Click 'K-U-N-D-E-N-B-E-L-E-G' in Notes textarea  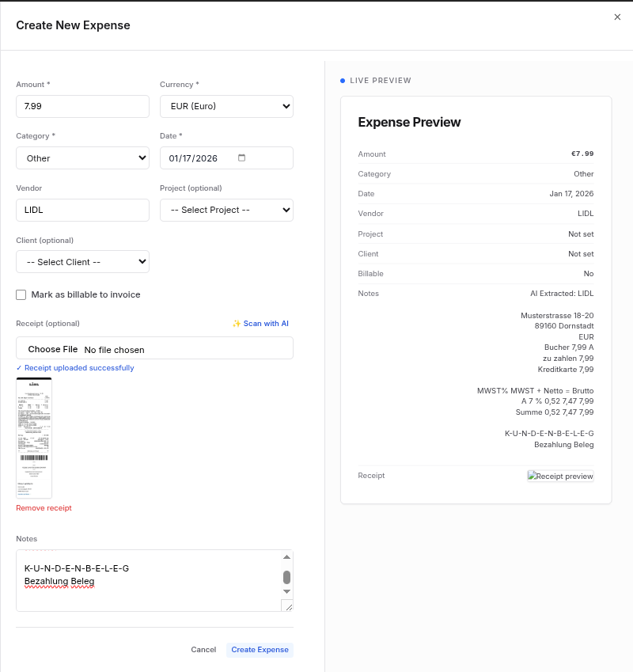pyautogui.click(x=77, y=568)
